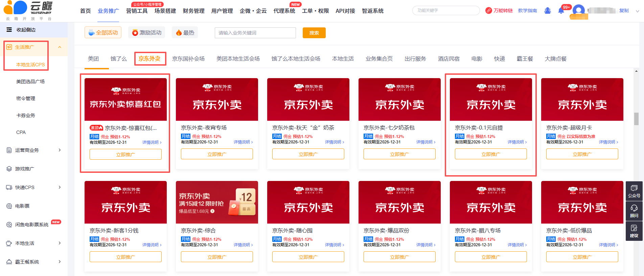Expand the 本地生活 sidebar submenu arrow
This screenshot has width=644, height=276.
[x=60, y=243]
